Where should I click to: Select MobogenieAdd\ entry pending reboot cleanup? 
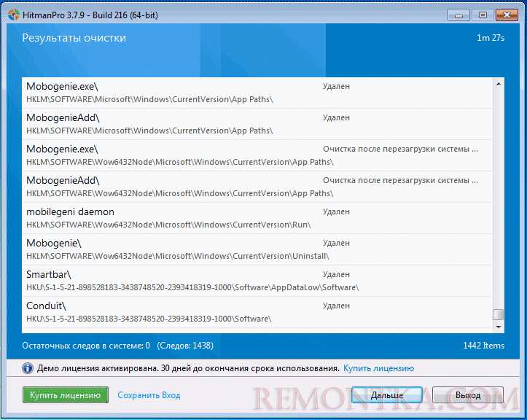pos(257,187)
